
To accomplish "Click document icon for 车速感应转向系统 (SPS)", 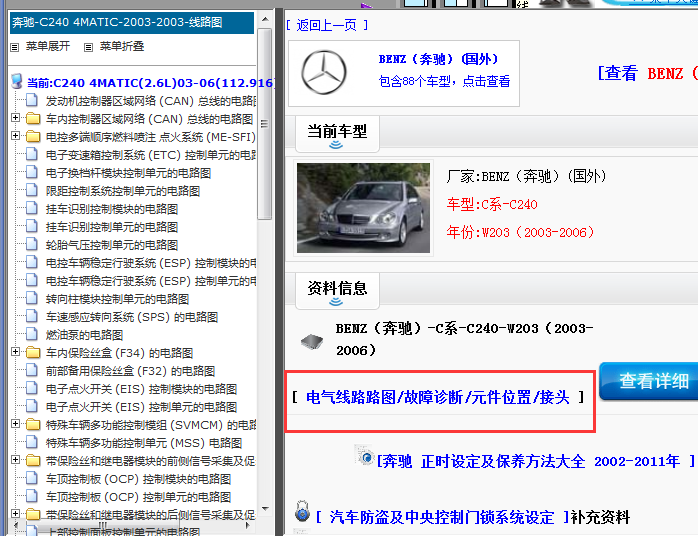I will 32,316.
